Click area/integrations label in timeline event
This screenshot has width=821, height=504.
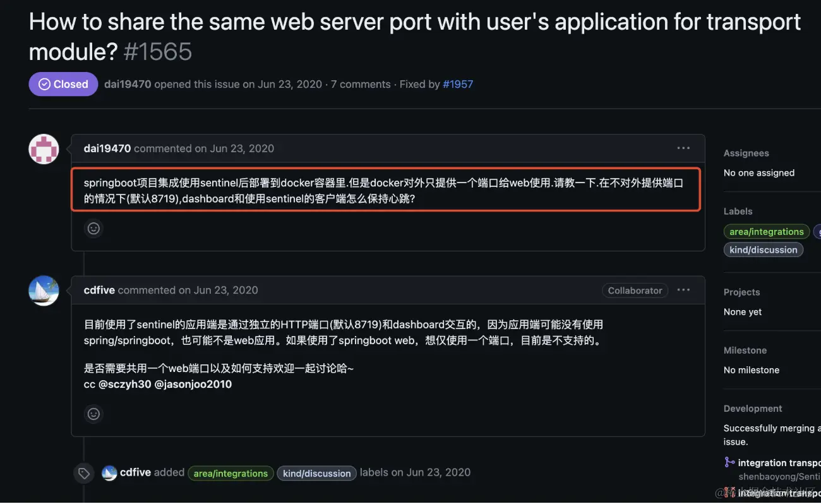[x=231, y=473]
